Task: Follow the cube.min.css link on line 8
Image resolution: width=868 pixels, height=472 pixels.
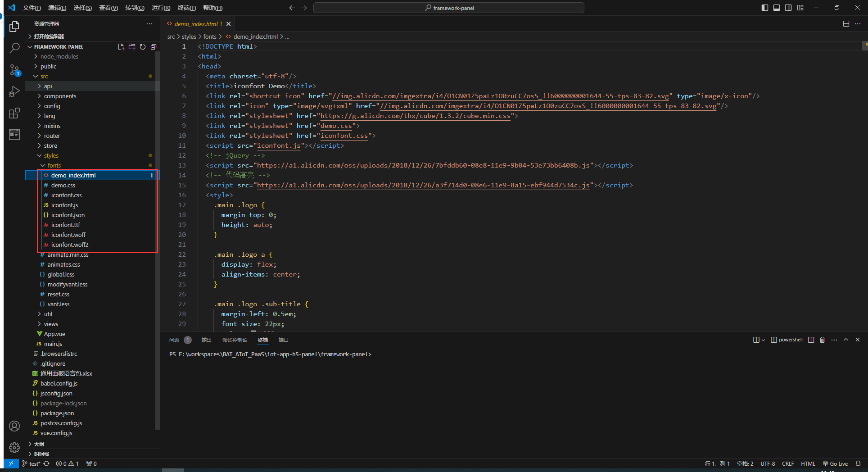Action: coord(416,116)
